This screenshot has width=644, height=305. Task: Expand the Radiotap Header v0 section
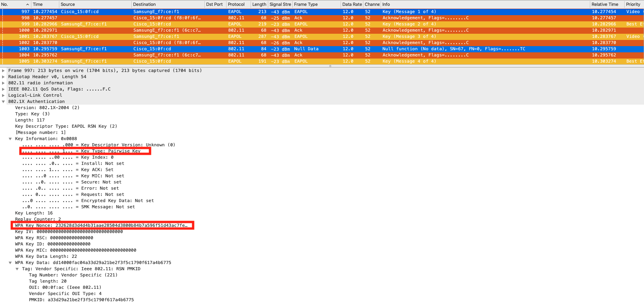(3, 77)
